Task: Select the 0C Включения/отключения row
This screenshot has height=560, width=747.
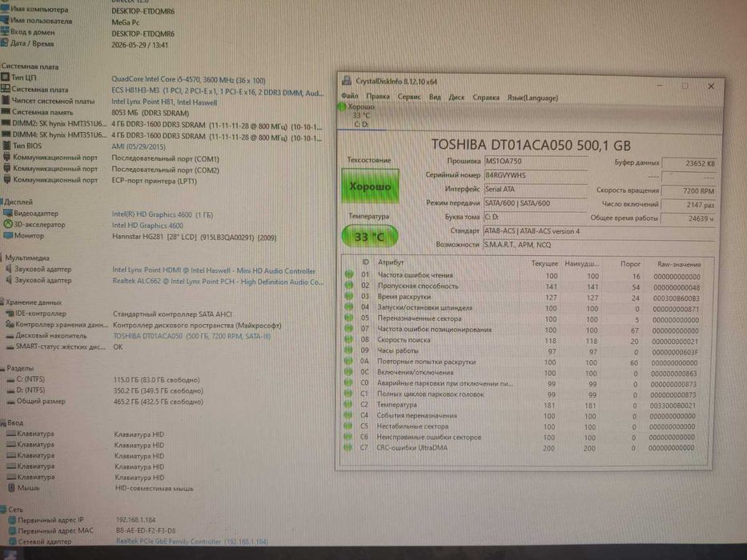Action: (x=523, y=373)
